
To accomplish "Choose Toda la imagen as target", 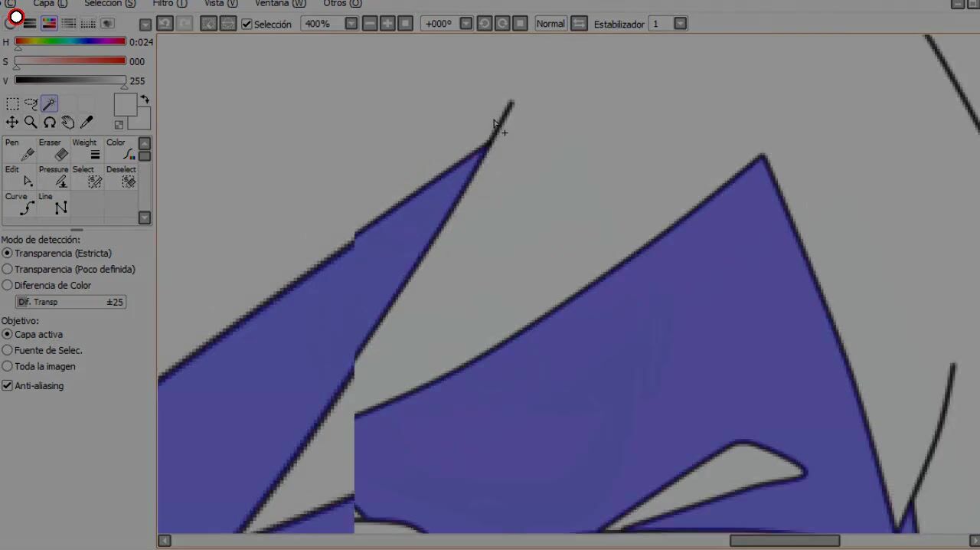I will pyautogui.click(x=8, y=367).
